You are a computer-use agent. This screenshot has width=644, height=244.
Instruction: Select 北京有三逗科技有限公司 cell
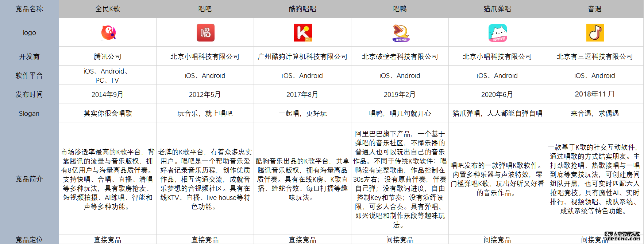coord(595,56)
